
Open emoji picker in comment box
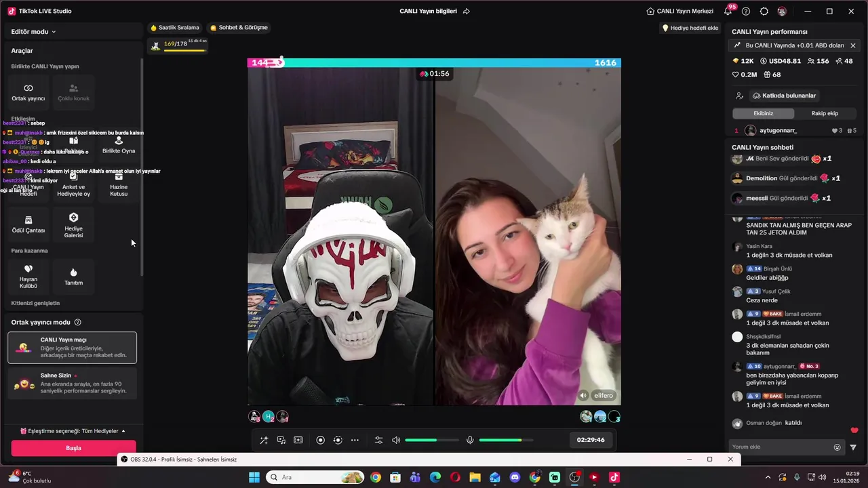click(x=837, y=447)
